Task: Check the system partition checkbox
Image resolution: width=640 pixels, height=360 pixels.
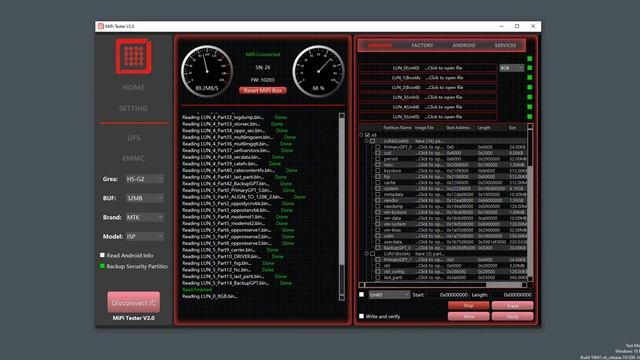Action: click(378, 189)
